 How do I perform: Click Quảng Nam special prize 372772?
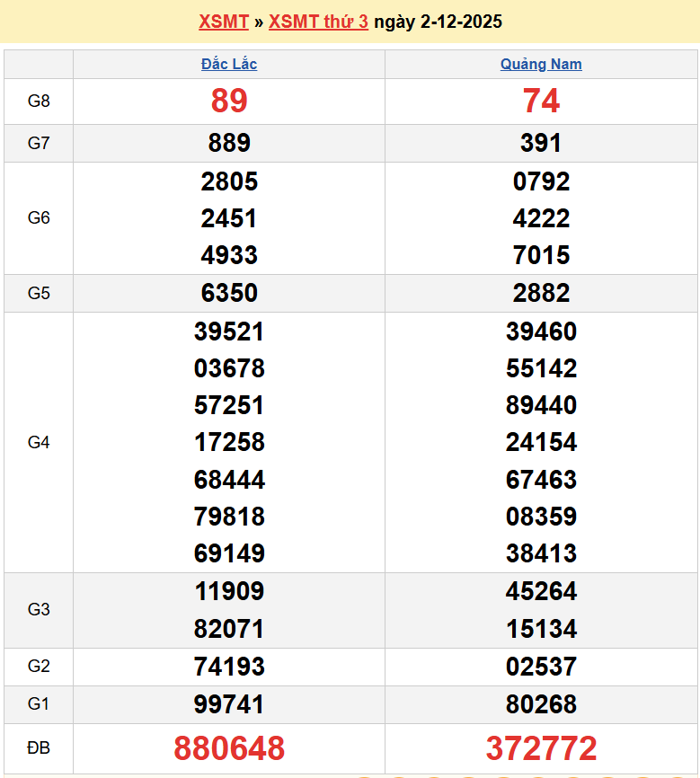coord(541,748)
